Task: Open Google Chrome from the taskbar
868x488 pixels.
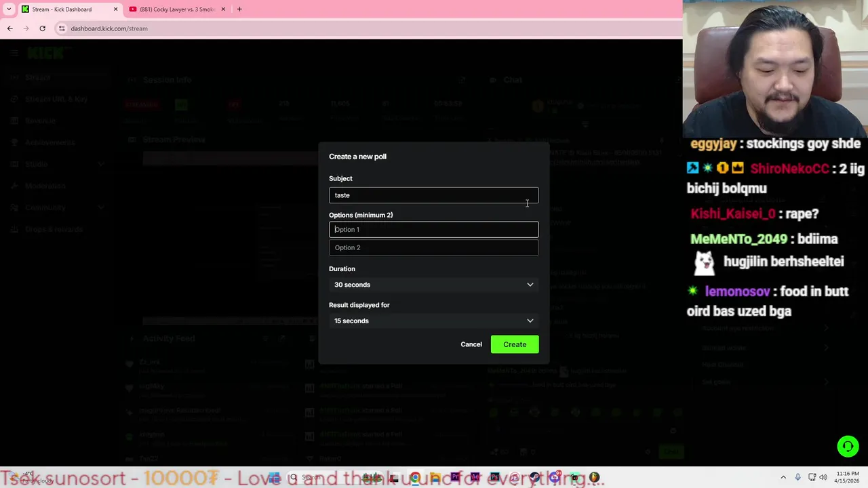Action: tap(415, 478)
